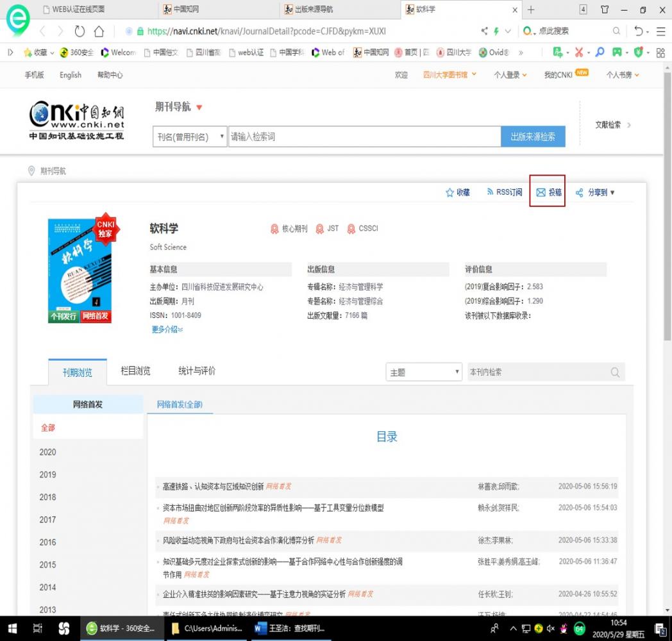
Task: Expand the 分享到 dropdown arrow
Action: point(612,192)
